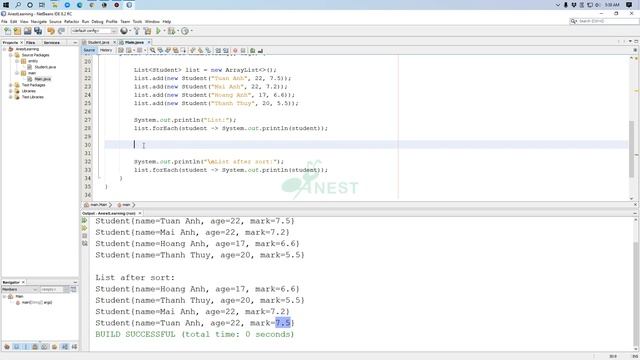Select Main.java in project tree

(42, 79)
